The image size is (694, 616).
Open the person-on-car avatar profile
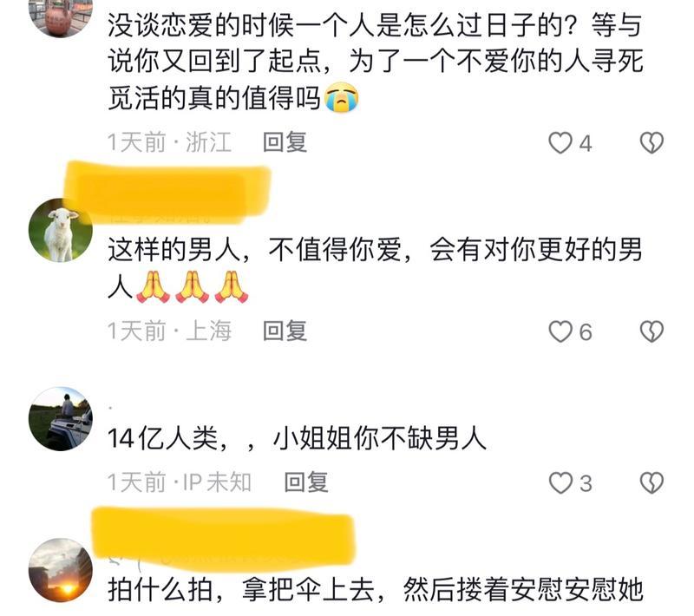coord(61,419)
